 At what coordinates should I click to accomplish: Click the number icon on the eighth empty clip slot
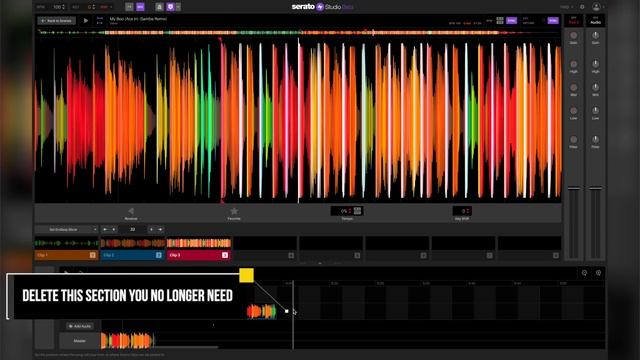(x=556, y=256)
